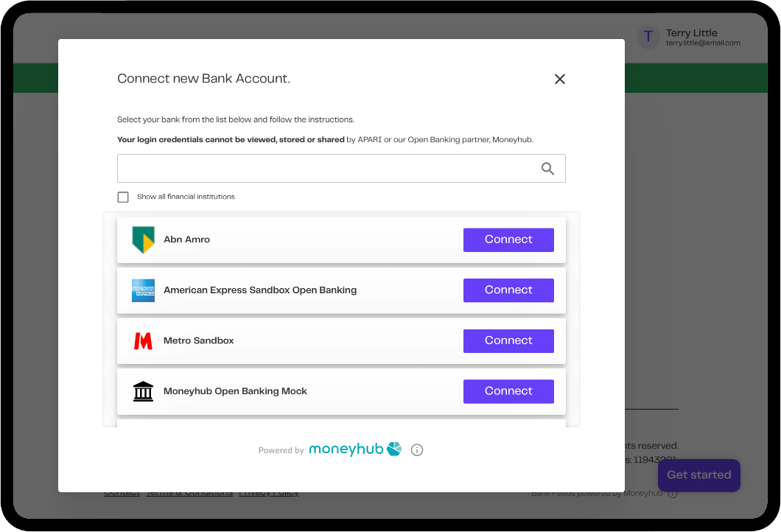Viewport: 781px width, 532px height.
Task: Click the Powered by text
Action: [281, 450]
